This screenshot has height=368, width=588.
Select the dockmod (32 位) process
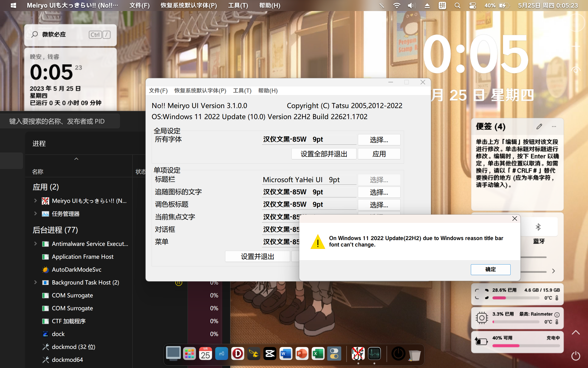(x=79, y=347)
